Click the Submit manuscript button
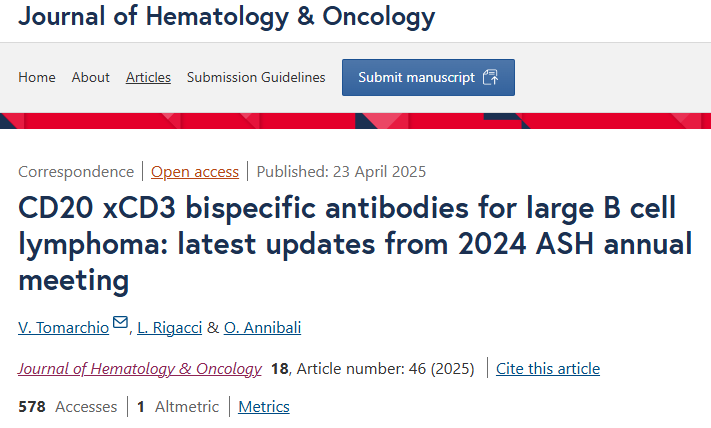Screen dimensions: 711x428 [x=429, y=77]
